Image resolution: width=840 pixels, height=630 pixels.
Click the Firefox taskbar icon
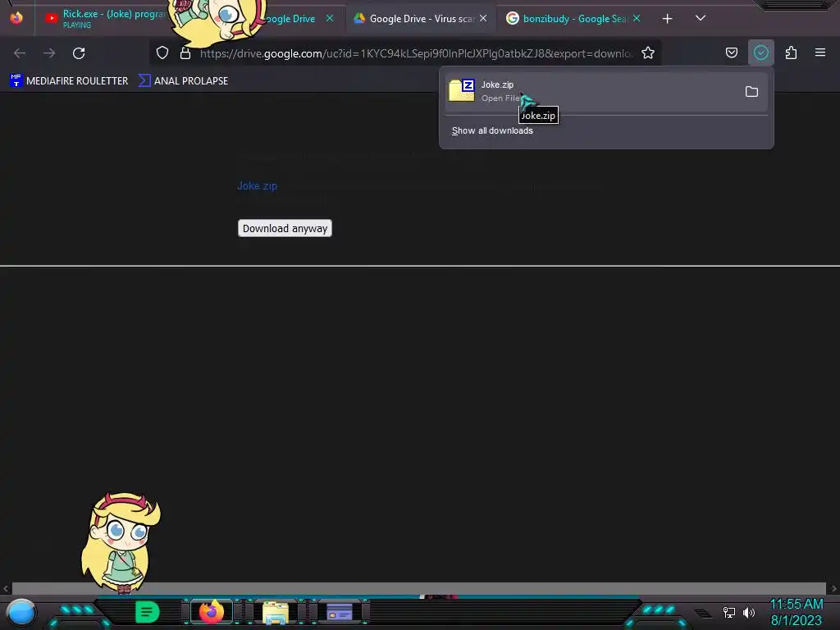coord(211,612)
